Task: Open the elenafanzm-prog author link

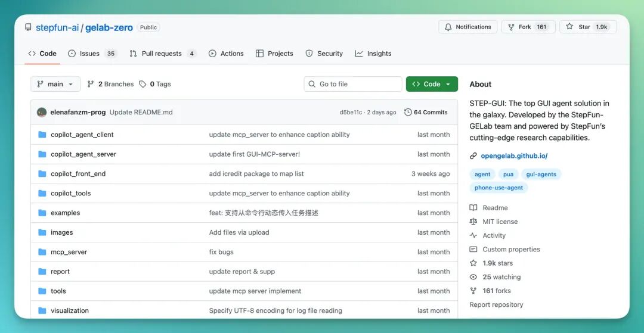Action: (78, 112)
